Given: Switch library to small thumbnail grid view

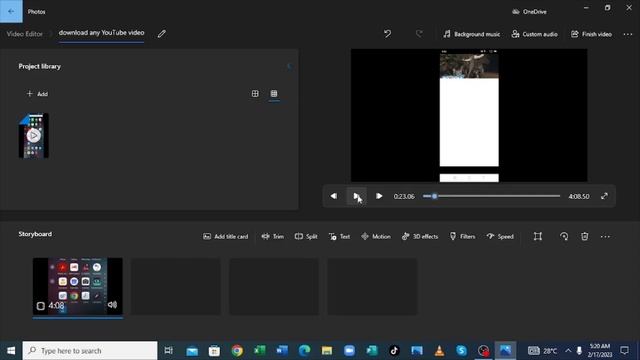Looking at the screenshot, I should (274, 93).
